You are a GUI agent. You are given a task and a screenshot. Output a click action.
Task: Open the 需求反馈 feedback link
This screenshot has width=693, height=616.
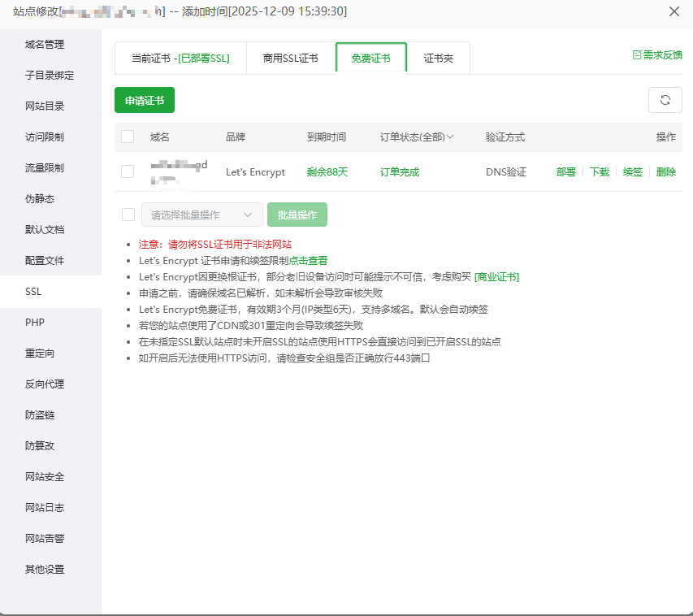pyautogui.click(x=657, y=54)
